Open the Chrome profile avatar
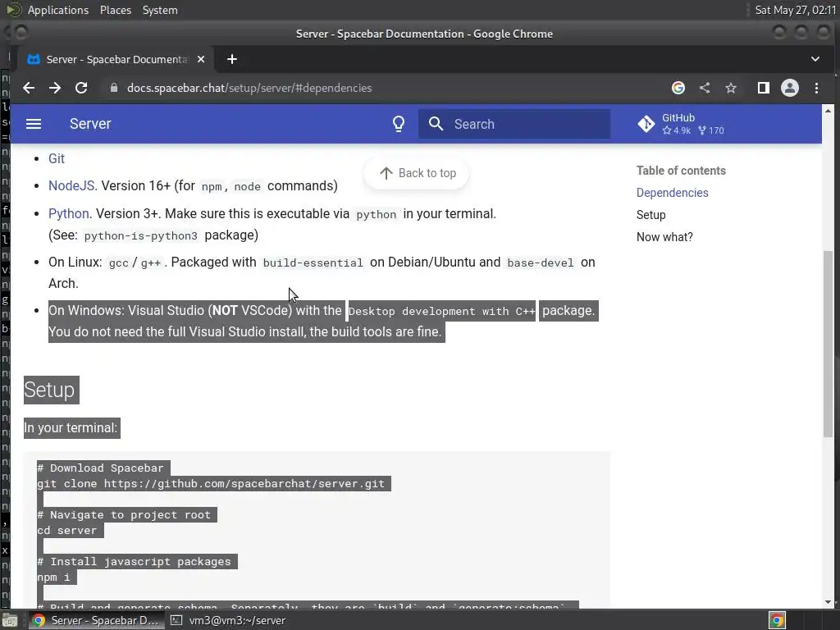 click(x=790, y=88)
